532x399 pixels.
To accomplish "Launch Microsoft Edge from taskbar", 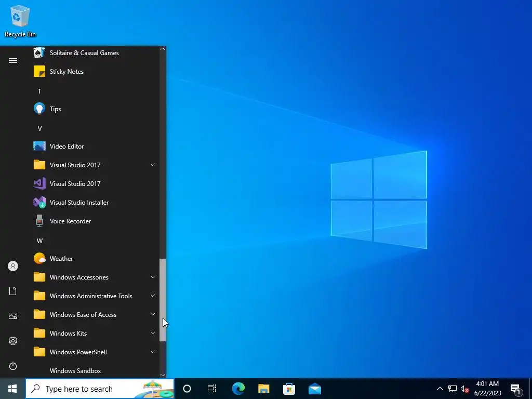I will point(238,389).
